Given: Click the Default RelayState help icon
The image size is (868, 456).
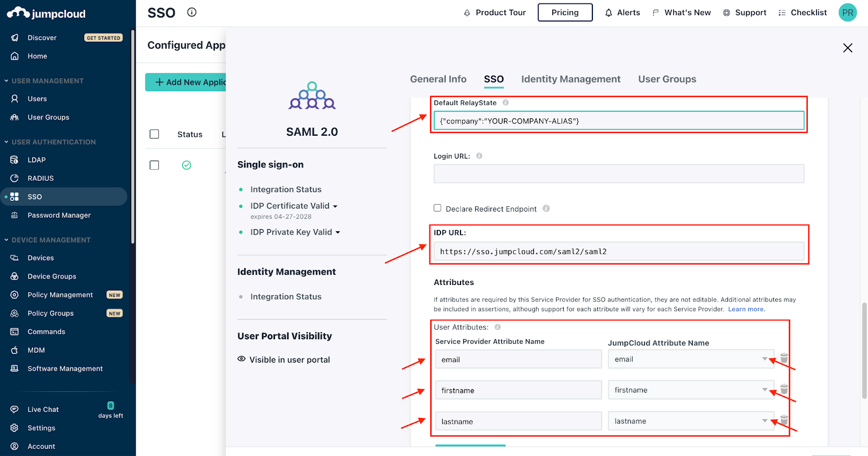Looking at the screenshot, I should click(506, 103).
